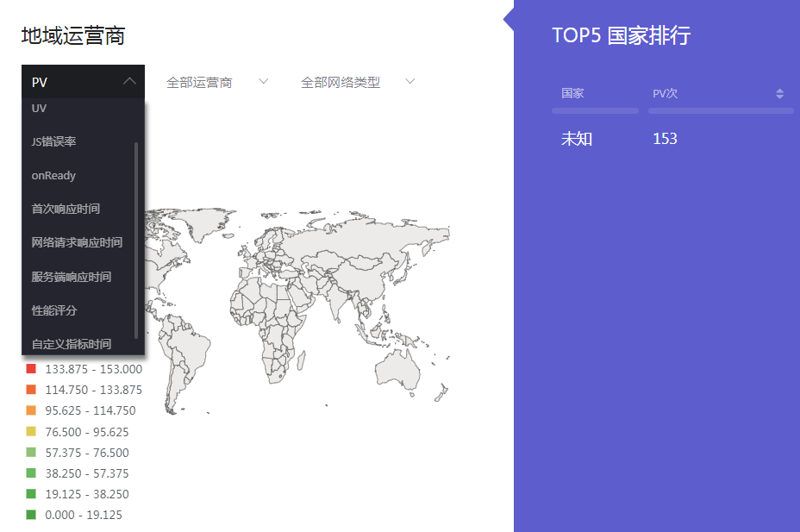The height and width of the screenshot is (532, 800).
Task: Sort by the PV次 column arrows
Action: pyautogui.click(x=779, y=93)
